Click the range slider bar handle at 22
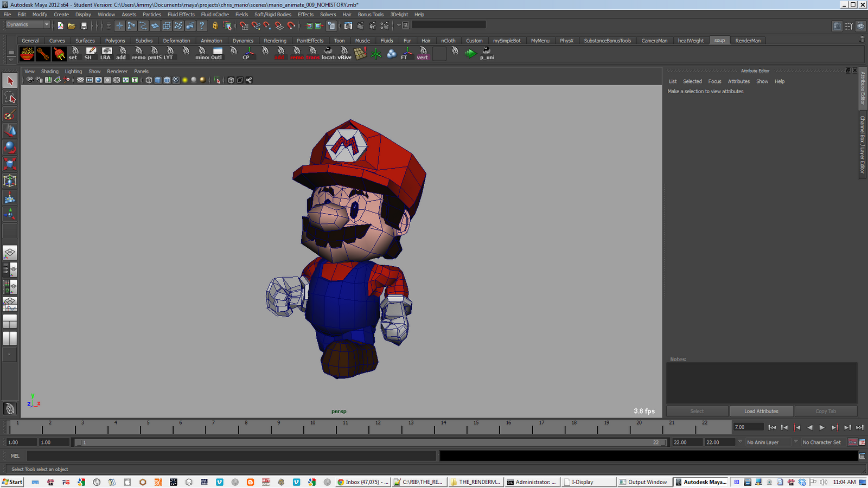The width and height of the screenshot is (868, 488). [x=663, y=442]
